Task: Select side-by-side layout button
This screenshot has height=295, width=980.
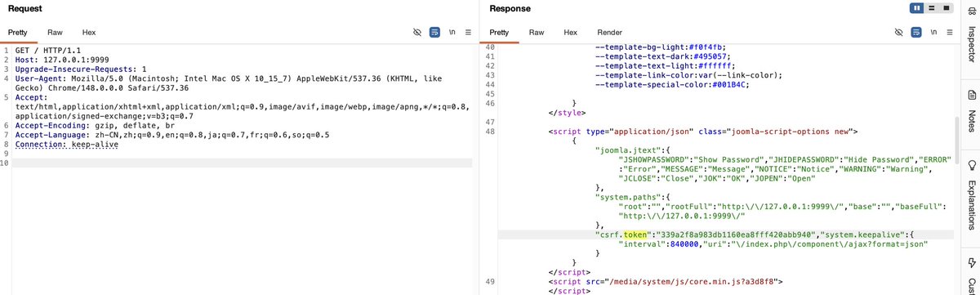Action: point(918,8)
